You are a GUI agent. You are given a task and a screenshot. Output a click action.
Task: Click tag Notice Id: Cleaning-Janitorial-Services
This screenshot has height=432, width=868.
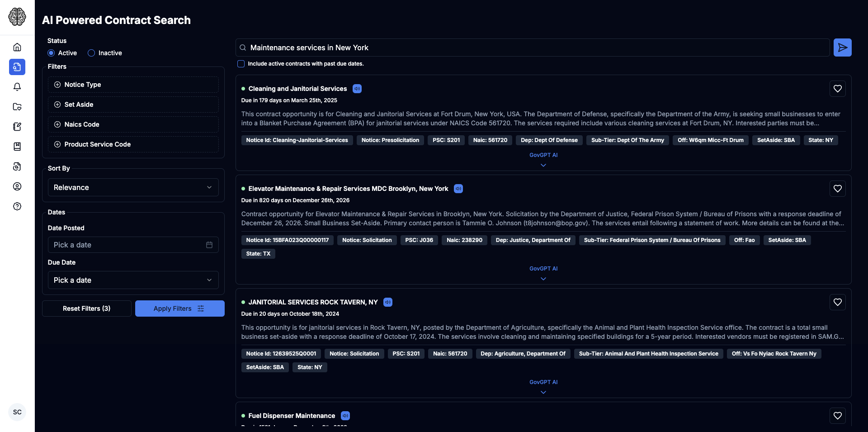click(x=297, y=140)
